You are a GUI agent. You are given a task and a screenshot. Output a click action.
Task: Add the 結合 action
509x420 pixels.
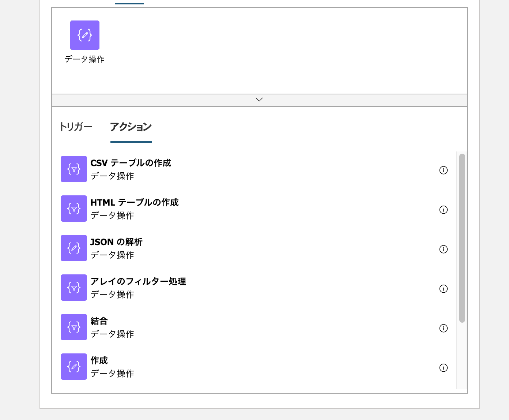coord(254,327)
